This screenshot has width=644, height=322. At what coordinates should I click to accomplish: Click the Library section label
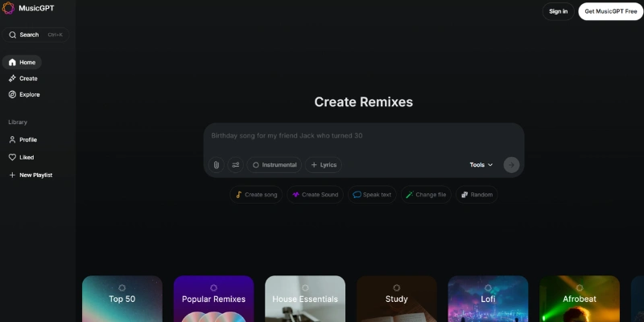coord(18,122)
